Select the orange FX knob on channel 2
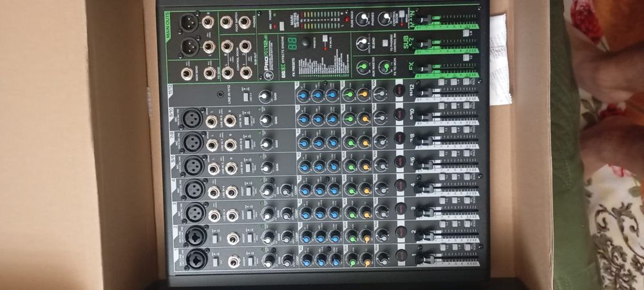Viewport: 644px width, 290px height. 366,236
